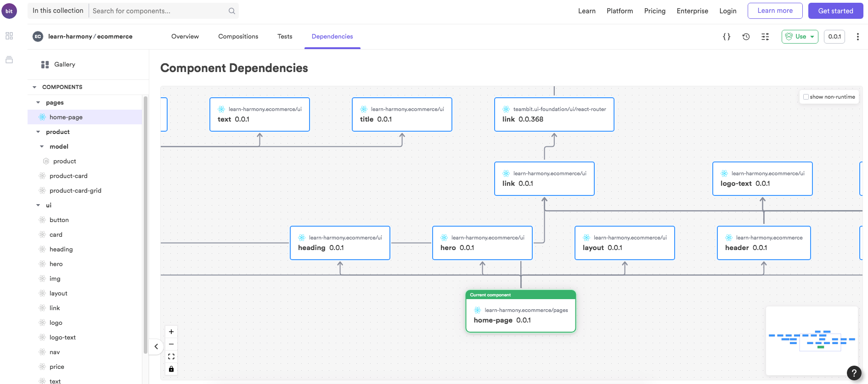868x384 pixels.
Task: Collapse the product folder
Action: pyautogui.click(x=38, y=132)
